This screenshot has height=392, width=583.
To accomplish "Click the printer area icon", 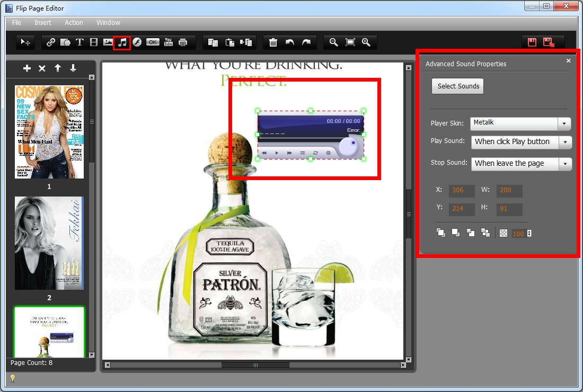I will click(x=183, y=42).
